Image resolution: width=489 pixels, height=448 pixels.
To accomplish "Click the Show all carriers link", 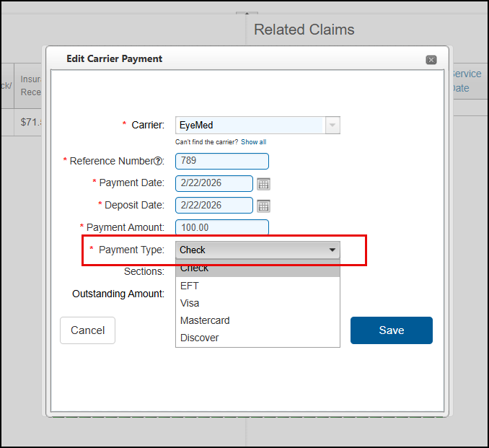I will (253, 142).
